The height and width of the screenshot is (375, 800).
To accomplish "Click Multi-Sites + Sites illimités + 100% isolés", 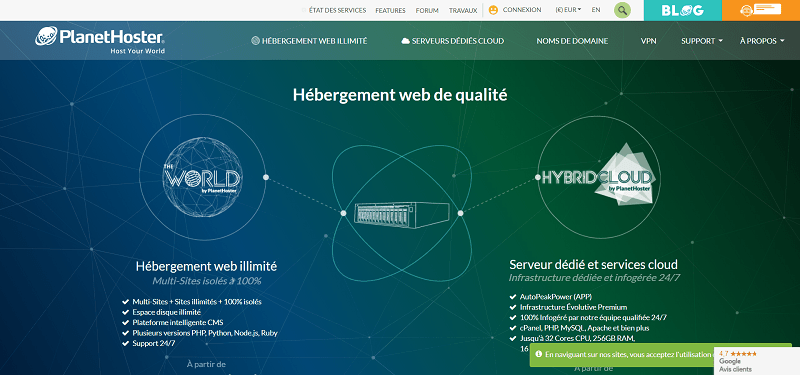I will [x=196, y=302].
